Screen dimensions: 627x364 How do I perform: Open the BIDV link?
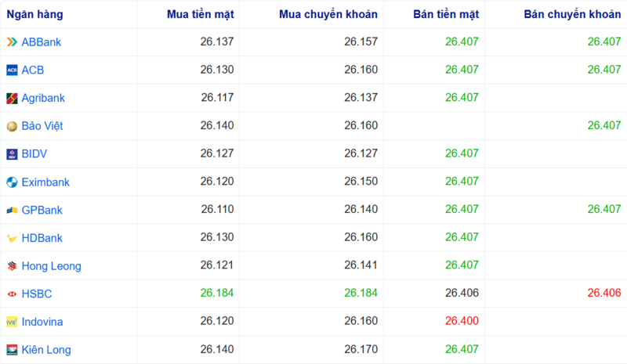coord(34,154)
